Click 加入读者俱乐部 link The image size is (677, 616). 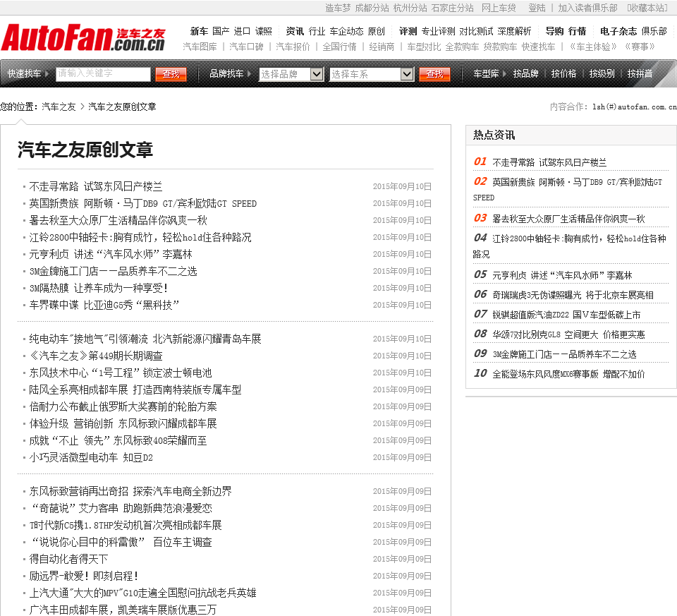pyautogui.click(x=587, y=8)
